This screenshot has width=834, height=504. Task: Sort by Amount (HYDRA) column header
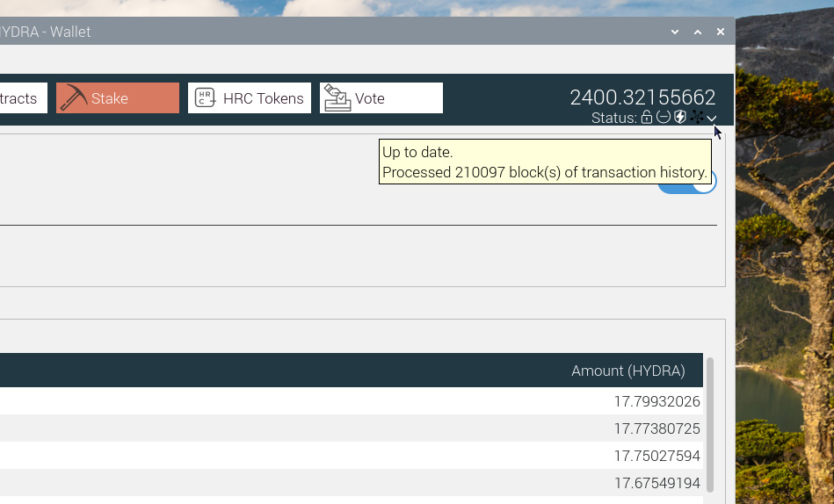pos(627,371)
